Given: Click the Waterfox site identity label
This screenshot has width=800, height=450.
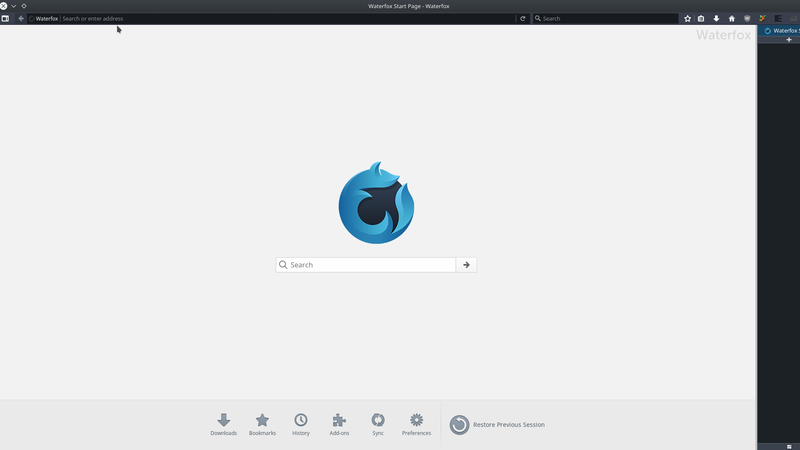Looking at the screenshot, I should click(46, 18).
